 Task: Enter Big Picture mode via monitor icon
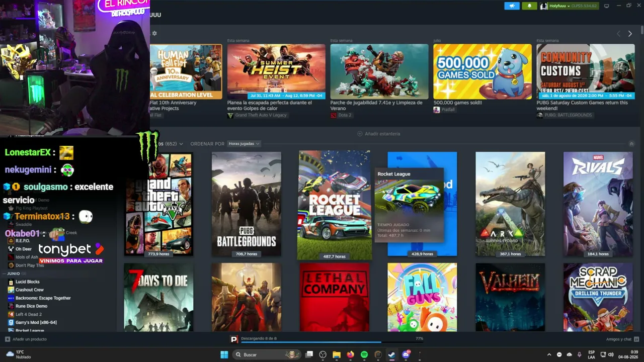pos(606,6)
